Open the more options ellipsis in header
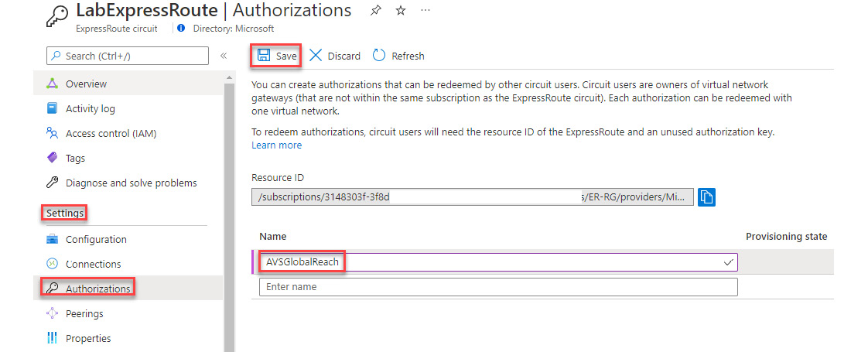868x352 pixels. coord(425,11)
